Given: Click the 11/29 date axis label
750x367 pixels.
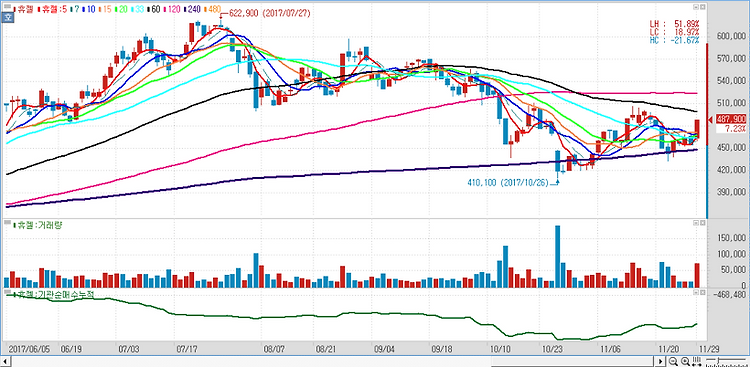Looking at the screenshot, I should (709, 349).
